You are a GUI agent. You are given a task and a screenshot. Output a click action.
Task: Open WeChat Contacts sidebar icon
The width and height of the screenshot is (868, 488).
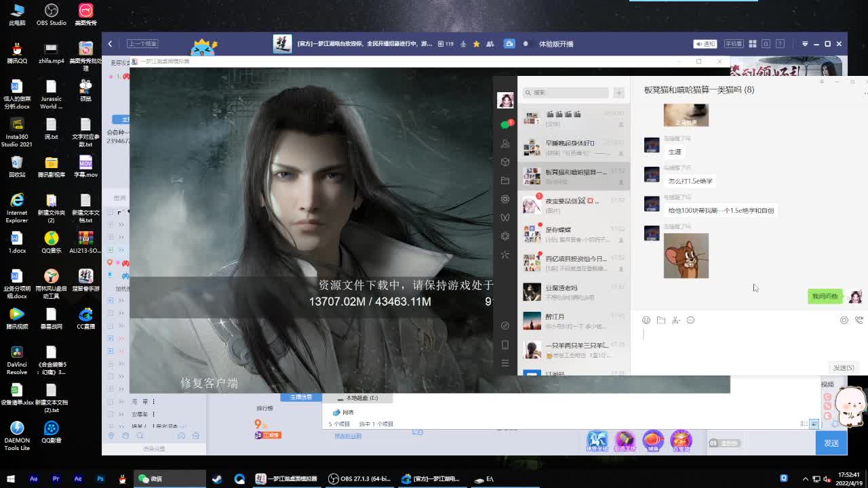(505, 144)
